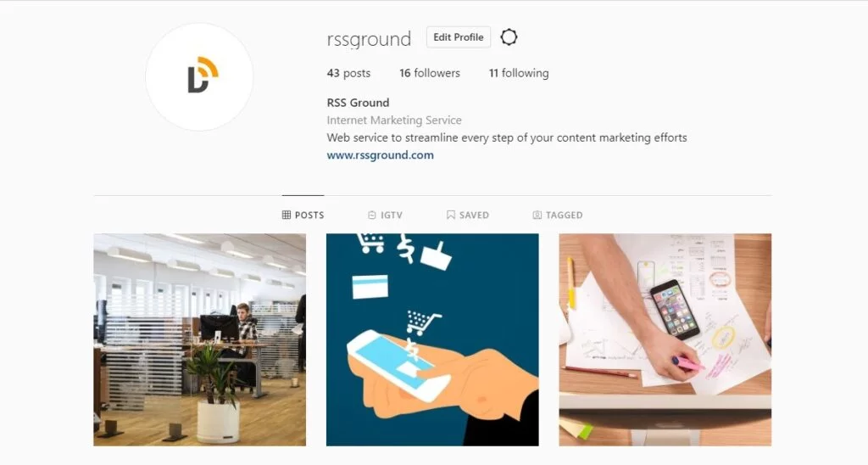Click the bookmark icon for SAVED
Viewport: 868px width, 465px height.
coord(451,215)
